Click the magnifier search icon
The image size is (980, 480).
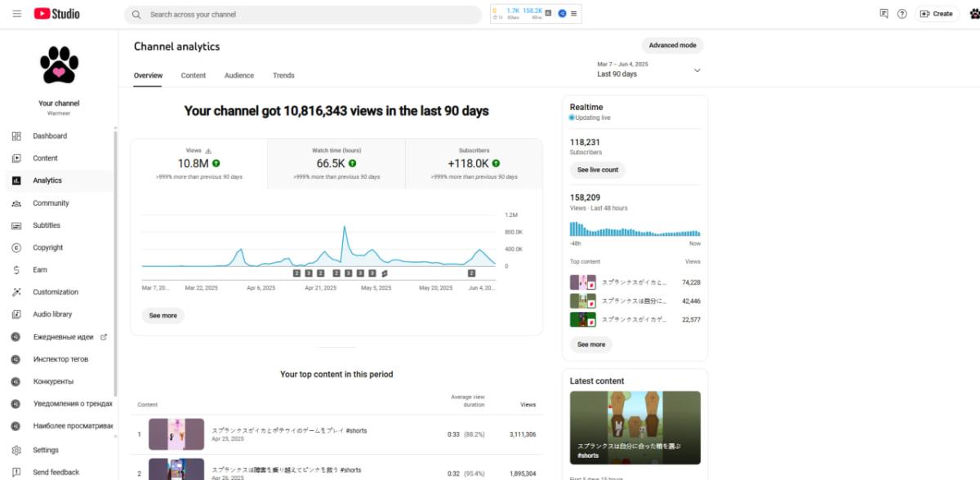point(136,15)
